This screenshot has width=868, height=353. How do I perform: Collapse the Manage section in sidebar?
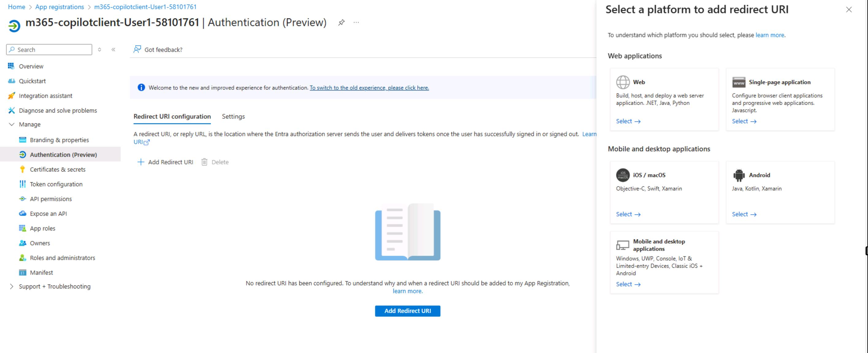11,124
